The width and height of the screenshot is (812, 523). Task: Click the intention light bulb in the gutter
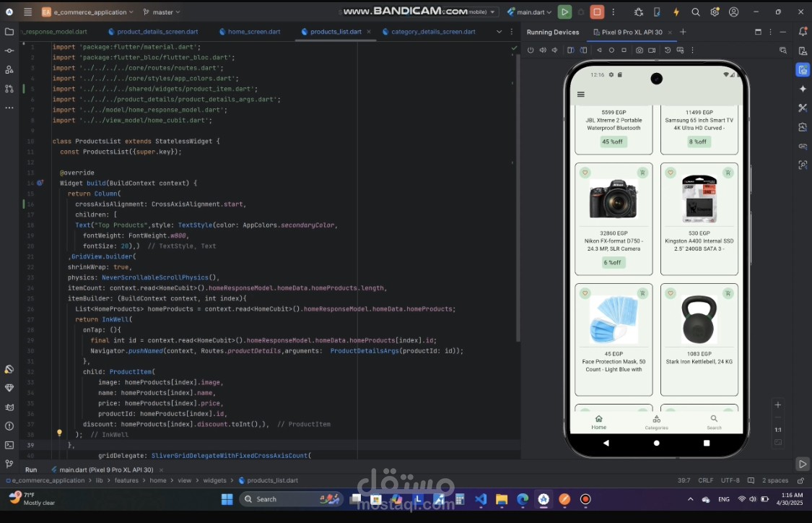[x=59, y=433]
